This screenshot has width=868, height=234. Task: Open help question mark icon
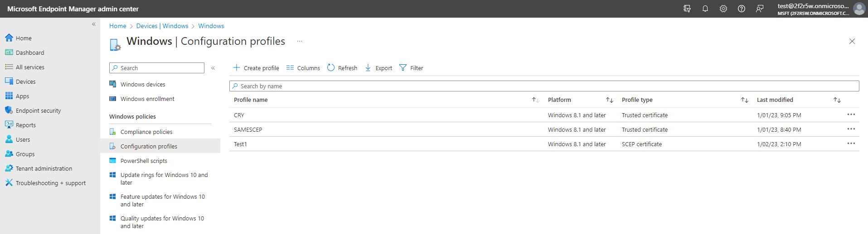742,9
